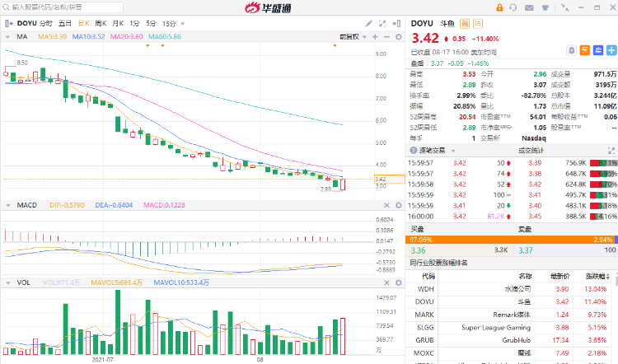This screenshot has height=364, width=618.
Task: Click the blue 卖 sell button
Action: (x=598, y=50)
